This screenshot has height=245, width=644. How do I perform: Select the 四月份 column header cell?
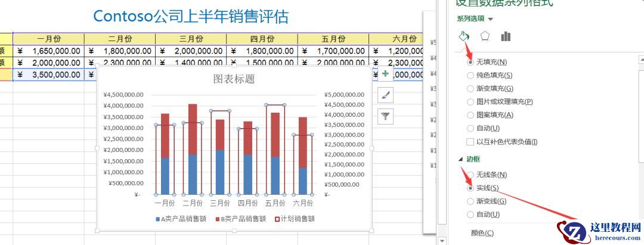[262, 39]
